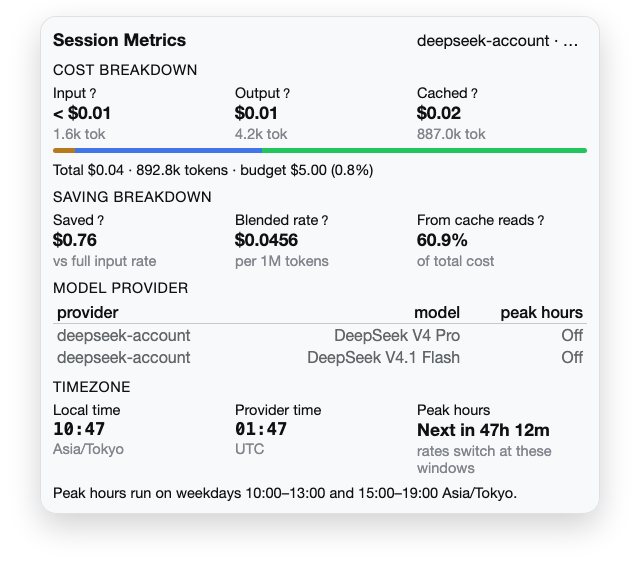
Task: Click the '$0.76' saved amount
Action: click(75, 240)
